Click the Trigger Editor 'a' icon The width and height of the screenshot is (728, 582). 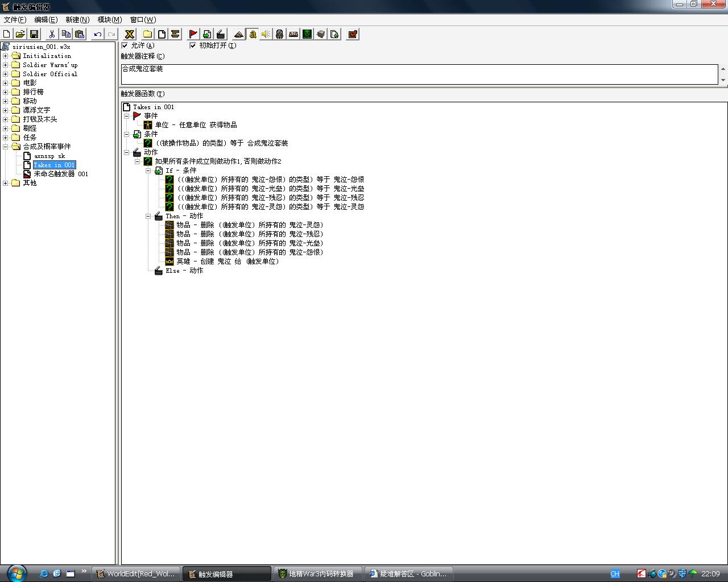[253, 34]
